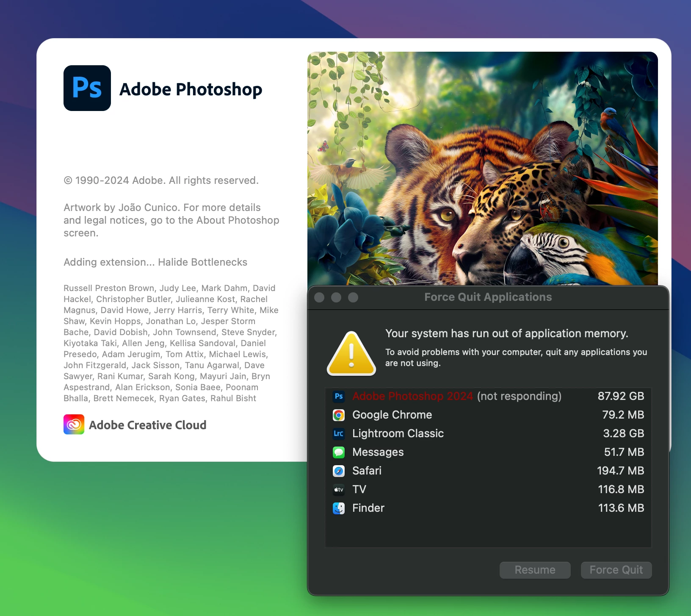This screenshot has width=691, height=616.
Task: Click the Safari compass icon in list
Action: pos(339,471)
